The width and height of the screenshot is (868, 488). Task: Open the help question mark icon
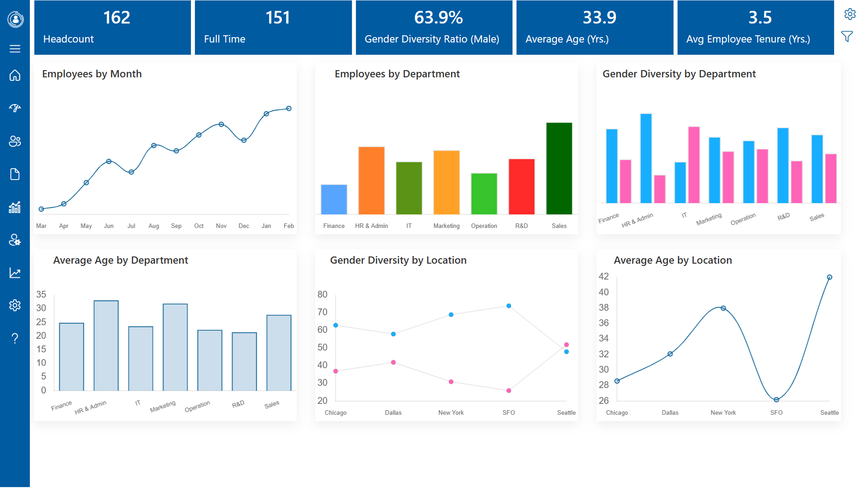(15, 338)
